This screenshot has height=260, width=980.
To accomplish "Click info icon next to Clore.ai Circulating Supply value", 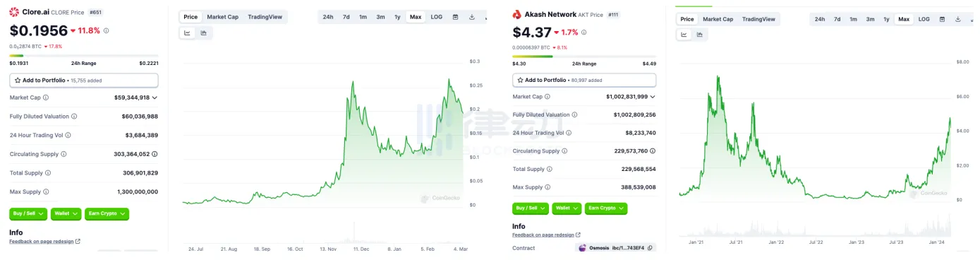I will click(155, 153).
